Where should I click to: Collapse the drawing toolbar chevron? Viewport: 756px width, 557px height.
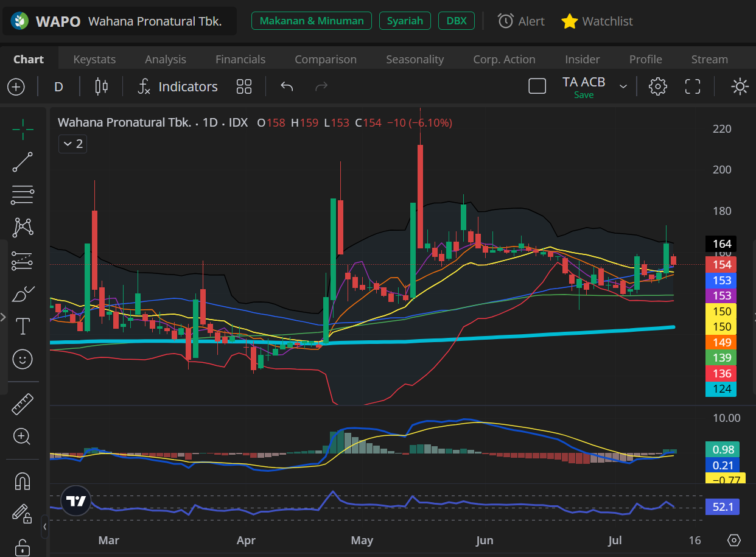tap(44, 527)
